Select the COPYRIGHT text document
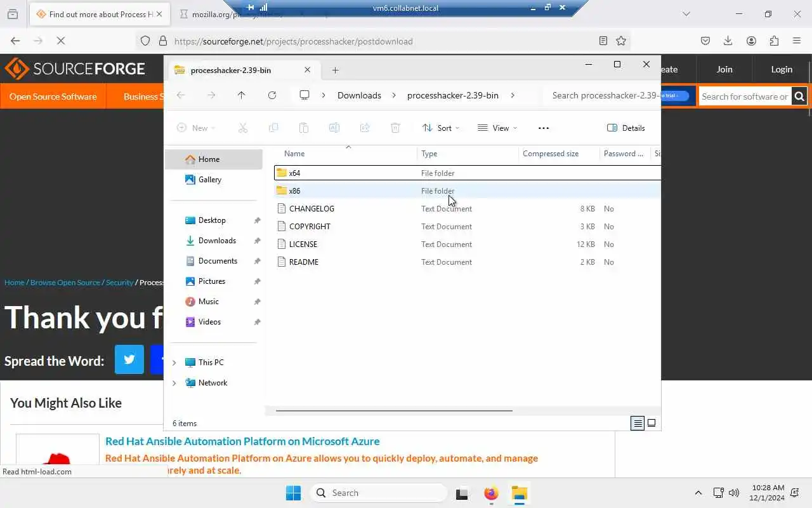 click(x=468, y=226)
